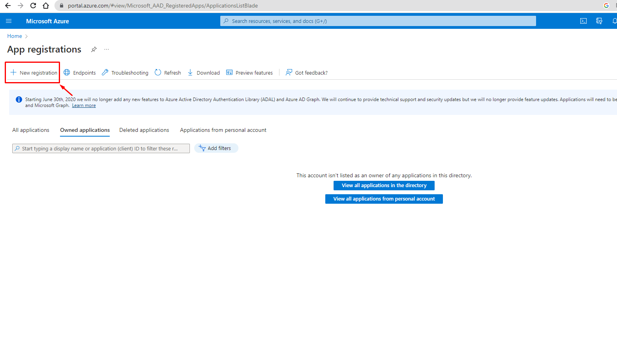Open Cloud Shell from the header

583,21
